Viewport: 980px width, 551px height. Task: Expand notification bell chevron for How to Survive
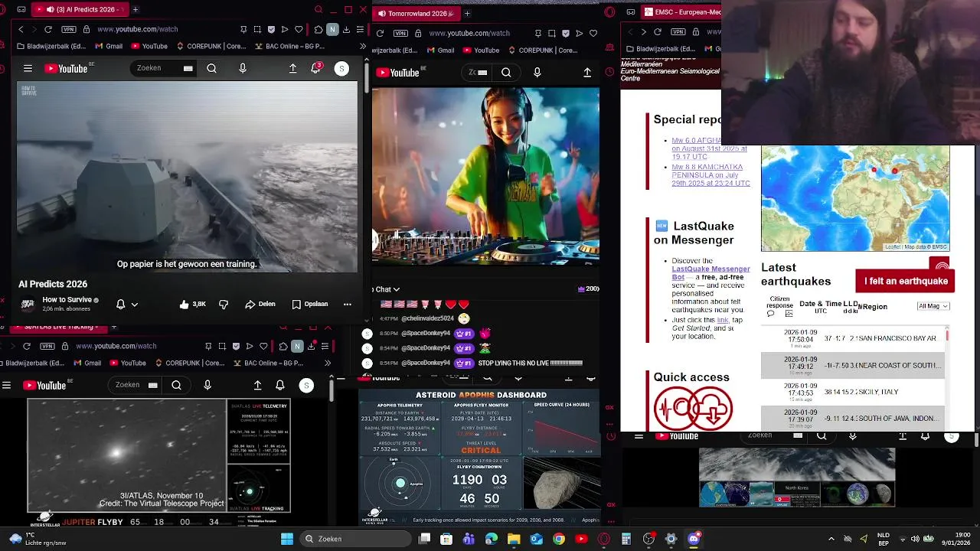click(135, 304)
